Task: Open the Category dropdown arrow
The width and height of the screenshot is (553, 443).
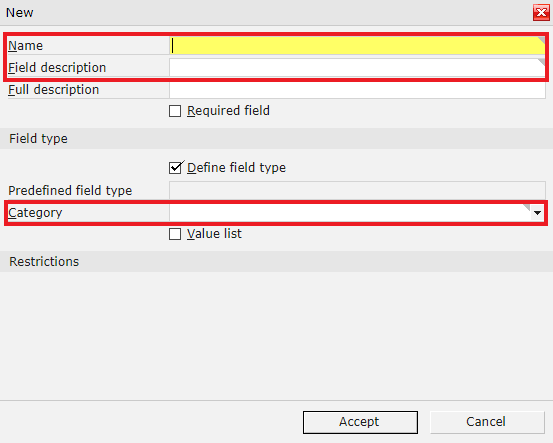Action: [x=537, y=213]
